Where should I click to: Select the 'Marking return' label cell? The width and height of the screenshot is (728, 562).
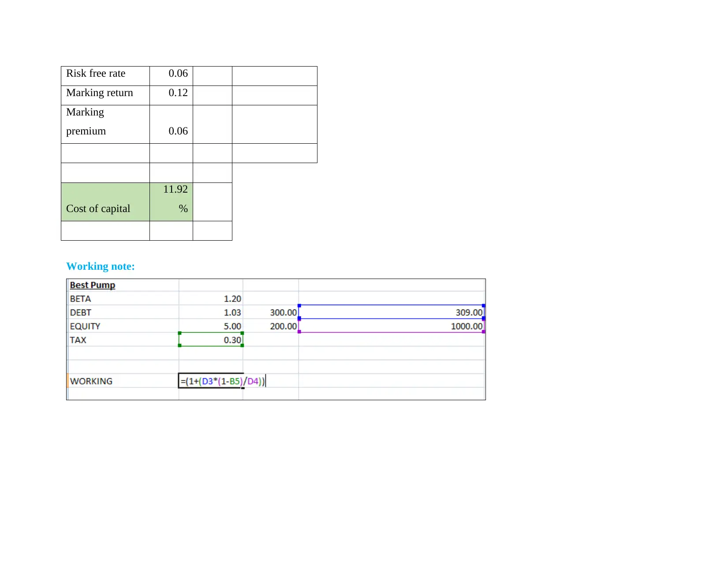pyautogui.click(x=105, y=95)
